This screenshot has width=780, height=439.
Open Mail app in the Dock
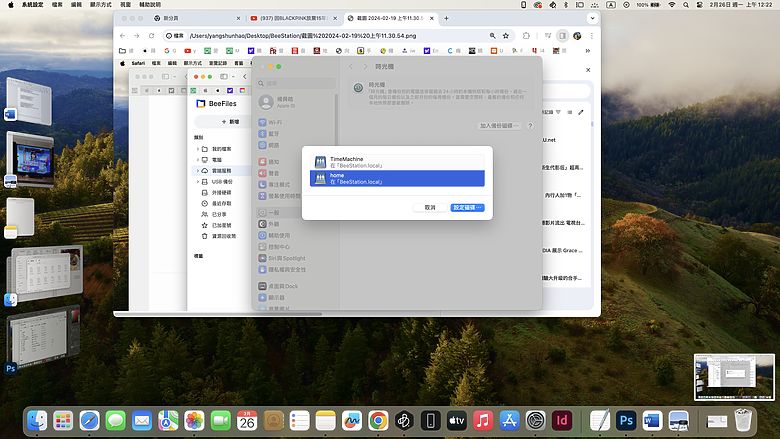point(142,421)
